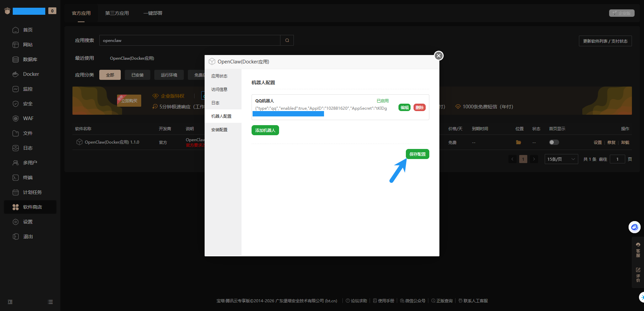Image resolution: width=644 pixels, height=311 pixels.
Task: Click the scheduled tasks calendar icon
Action: [15, 192]
